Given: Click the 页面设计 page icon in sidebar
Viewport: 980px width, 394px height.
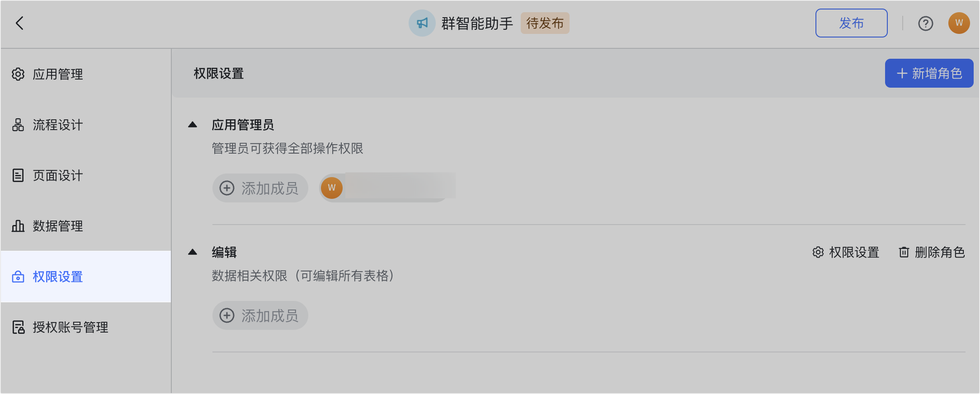Looking at the screenshot, I should pyautogui.click(x=18, y=175).
